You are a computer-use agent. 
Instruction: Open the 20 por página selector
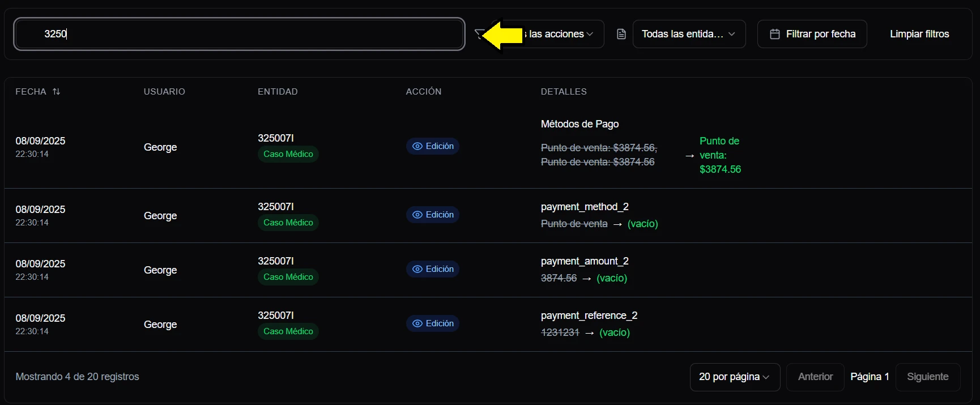tap(734, 377)
